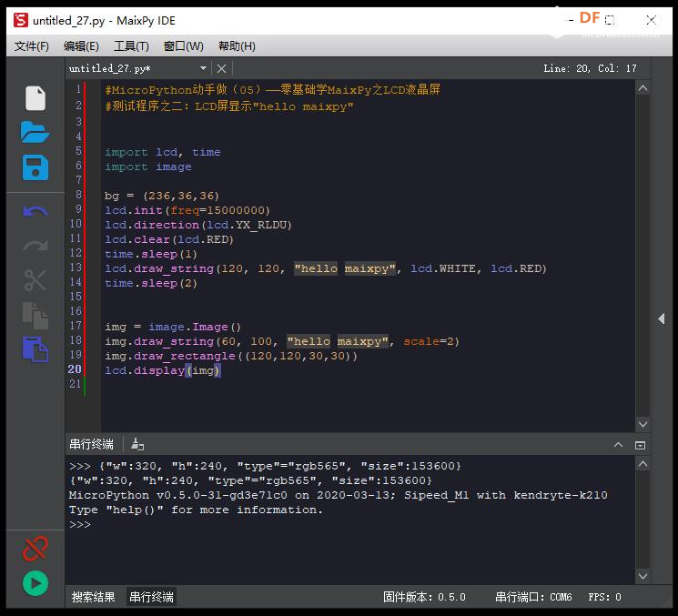Connect to the board with the red link icon
Viewport: 678px width, 616px height.
[x=35, y=548]
